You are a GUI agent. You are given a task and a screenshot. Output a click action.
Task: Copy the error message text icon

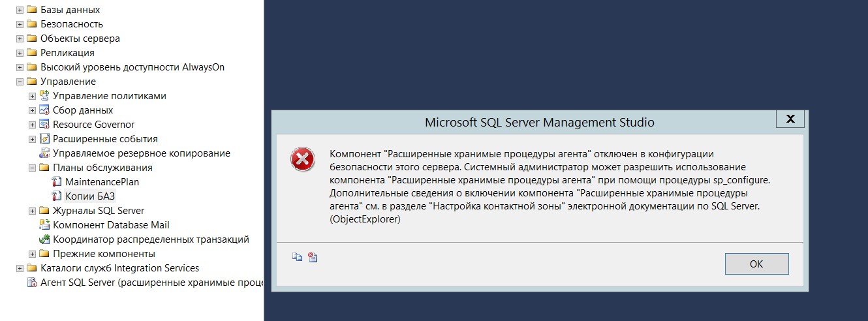pos(298,257)
